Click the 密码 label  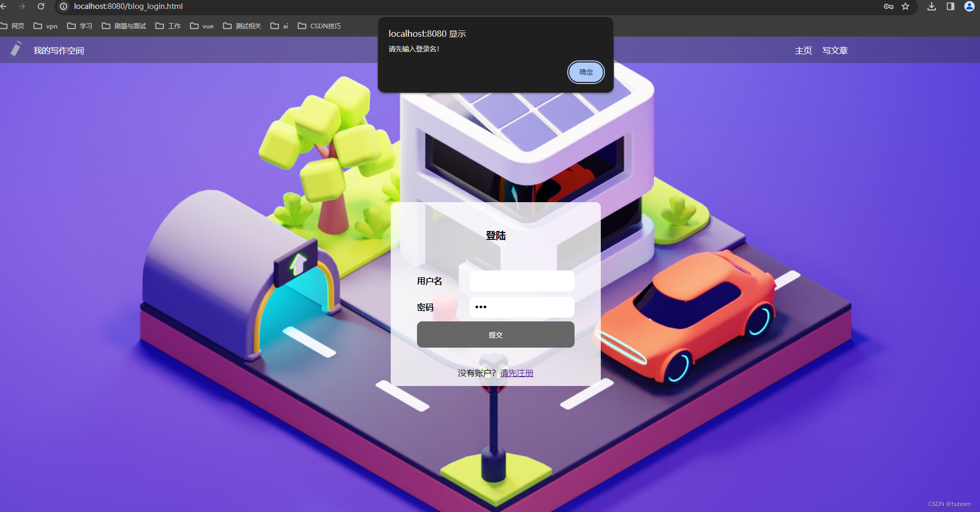(x=425, y=307)
